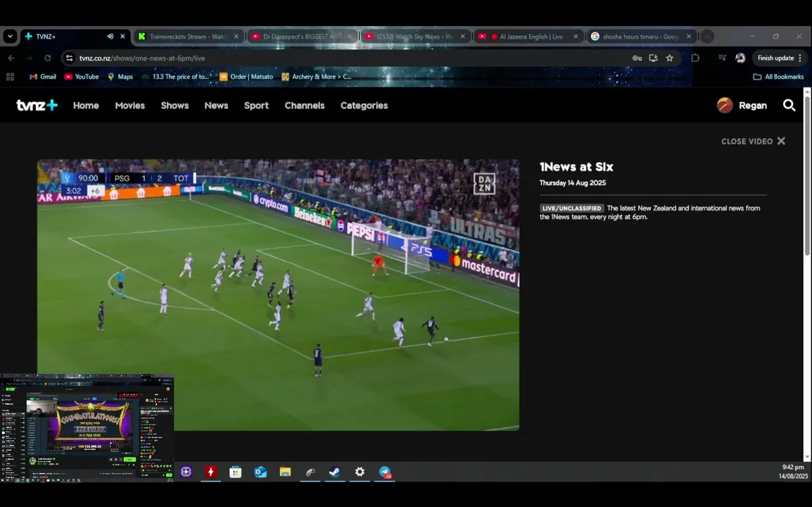Image resolution: width=812 pixels, height=507 pixels.
Task: Open Outlook from the taskbar
Action: [x=260, y=472]
